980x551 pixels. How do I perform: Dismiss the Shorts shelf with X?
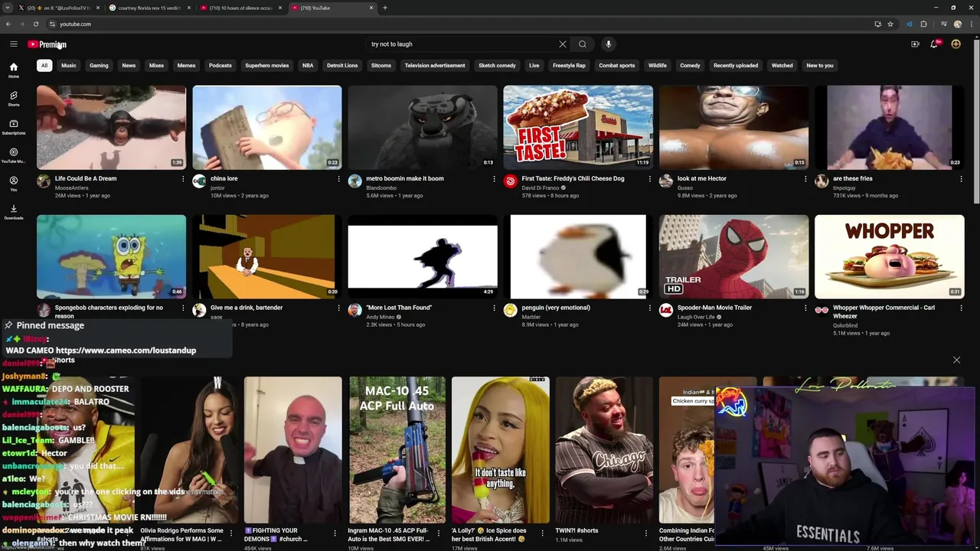click(956, 360)
